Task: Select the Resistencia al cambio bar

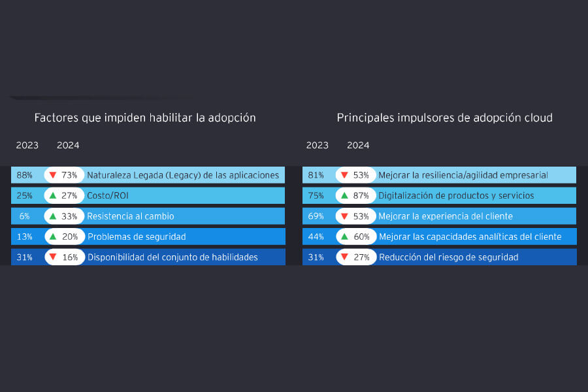Action: [148, 216]
